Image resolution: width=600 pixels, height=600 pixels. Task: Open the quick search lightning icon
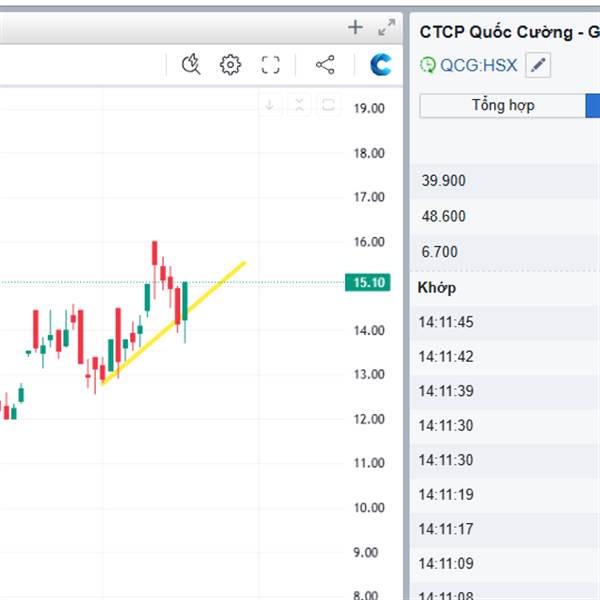click(x=191, y=64)
